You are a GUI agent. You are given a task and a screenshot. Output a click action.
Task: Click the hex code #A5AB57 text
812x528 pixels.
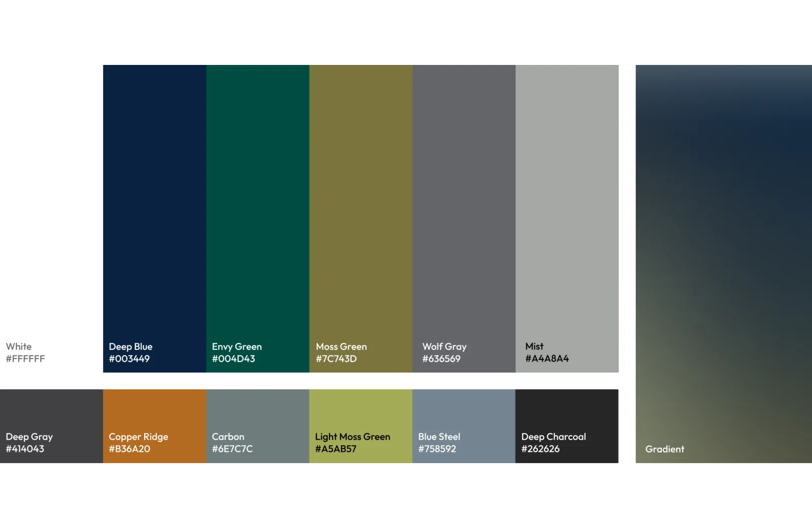coord(336,449)
